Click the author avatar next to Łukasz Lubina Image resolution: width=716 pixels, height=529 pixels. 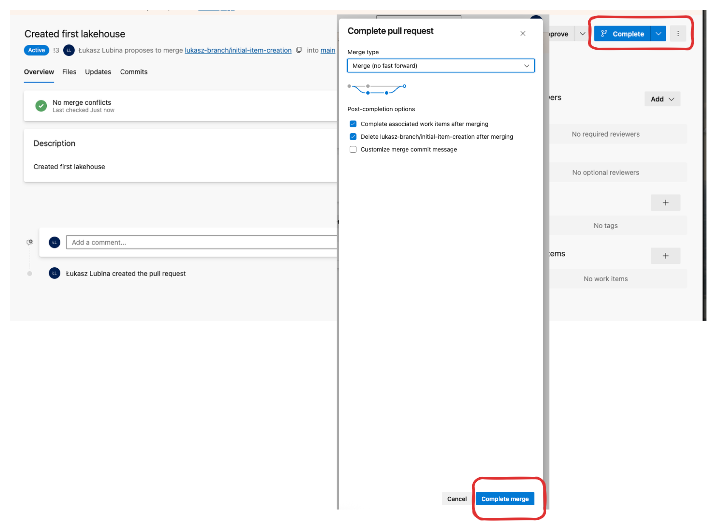pyautogui.click(x=69, y=50)
